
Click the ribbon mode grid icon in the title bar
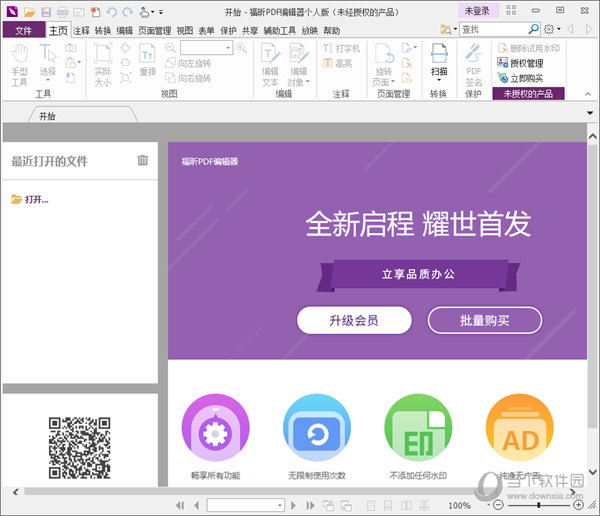click(511, 10)
